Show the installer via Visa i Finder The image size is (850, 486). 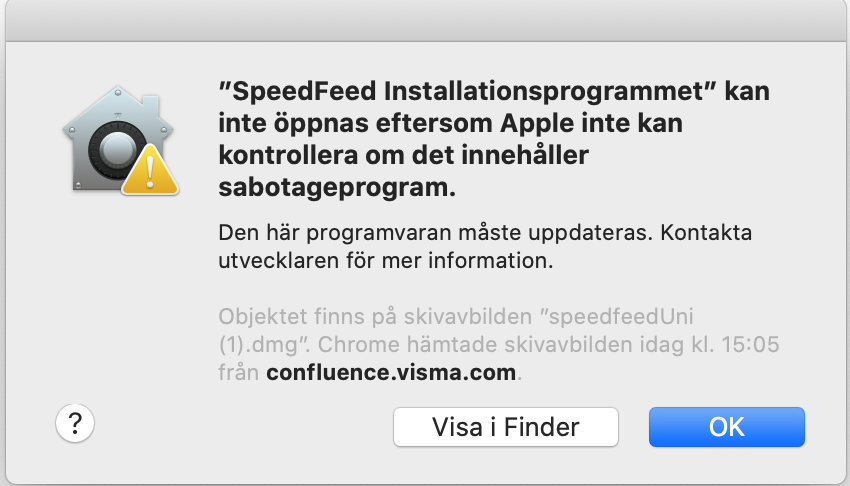(505, 427)
